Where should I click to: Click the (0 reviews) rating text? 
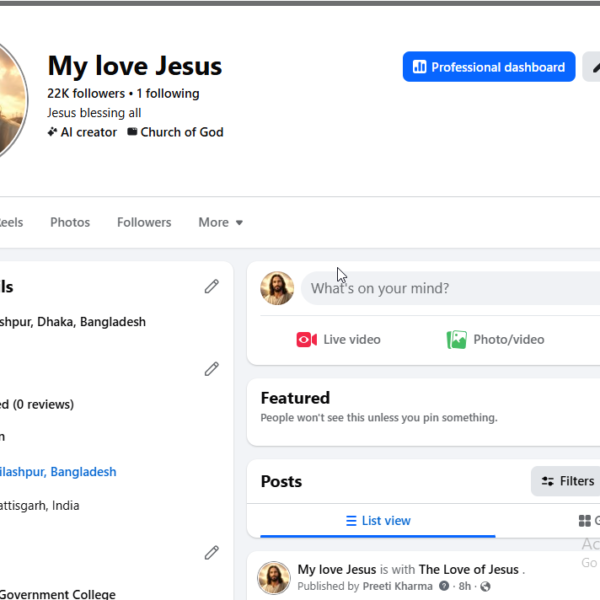(43, 404)
